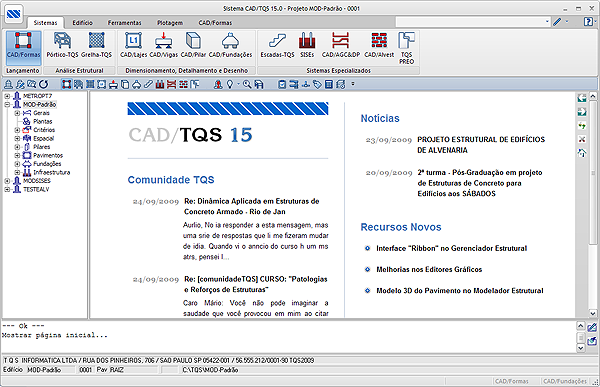Open Dinâmica Aplicada em Estruturas community post

click(251, 206)
